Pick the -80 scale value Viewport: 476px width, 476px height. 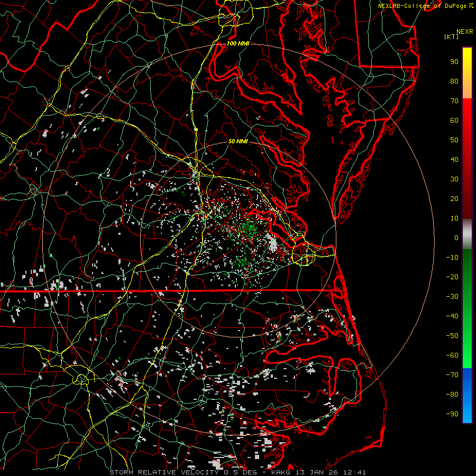[452, 395]
